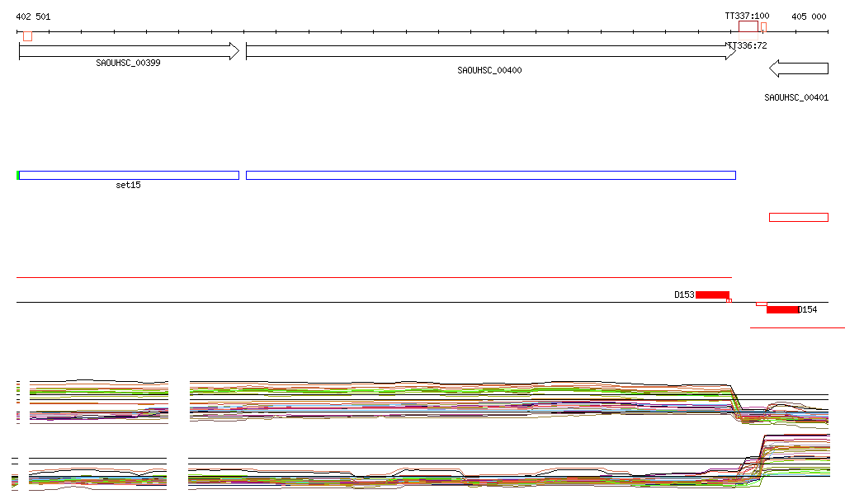Click the SAOUHSC_00399 text label
This screenshot has width=845, height=504.
[128, 63]
